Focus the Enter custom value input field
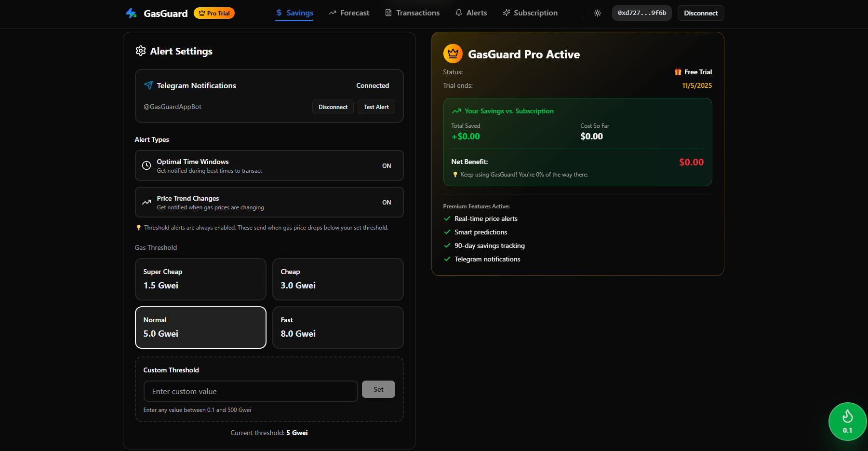Image resolution: width=868 pixels, height=451 pixels. point(251,391)
